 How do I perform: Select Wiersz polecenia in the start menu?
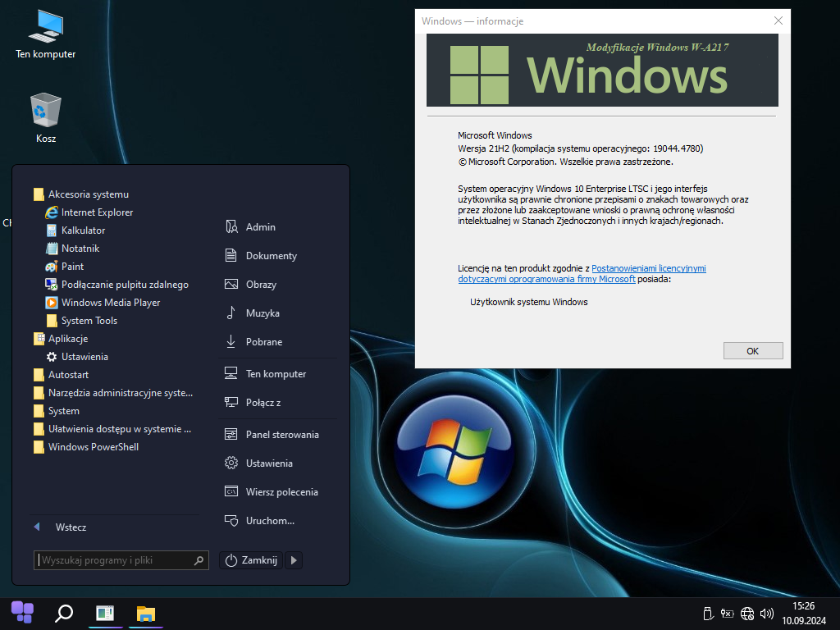click(281, 492)
